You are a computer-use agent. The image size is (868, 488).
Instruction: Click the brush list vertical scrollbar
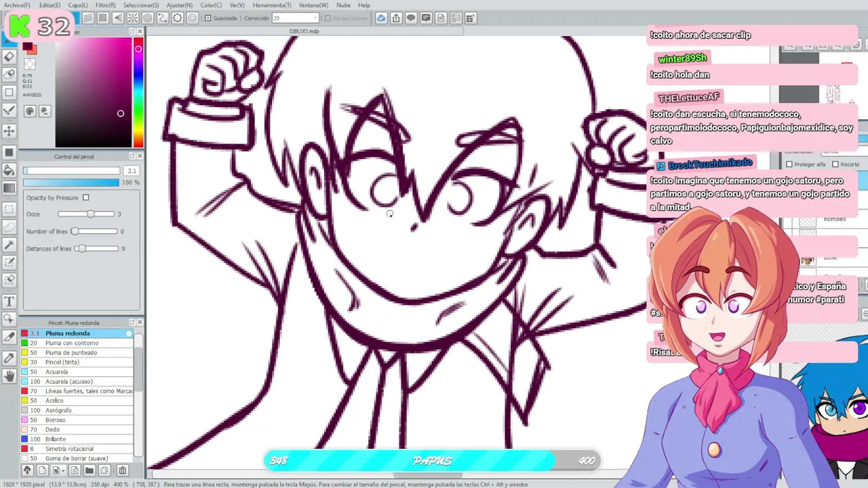tap(138, 396)
